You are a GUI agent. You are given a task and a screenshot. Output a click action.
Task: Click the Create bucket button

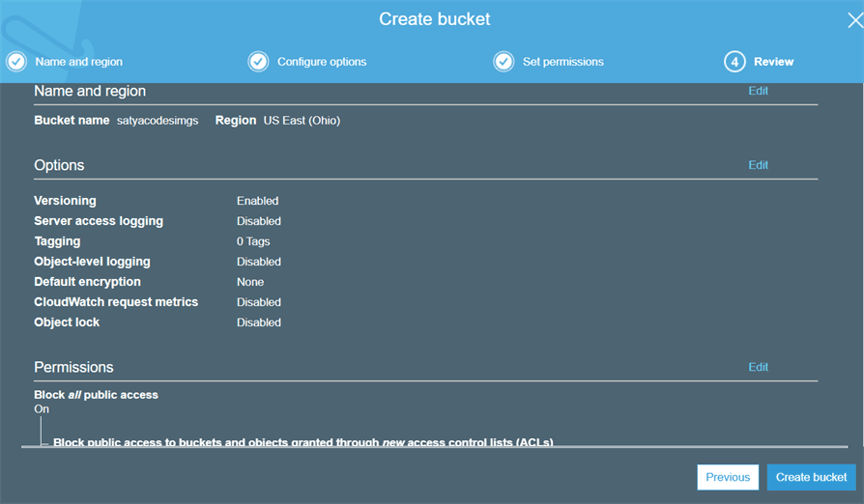pos(811,477)
